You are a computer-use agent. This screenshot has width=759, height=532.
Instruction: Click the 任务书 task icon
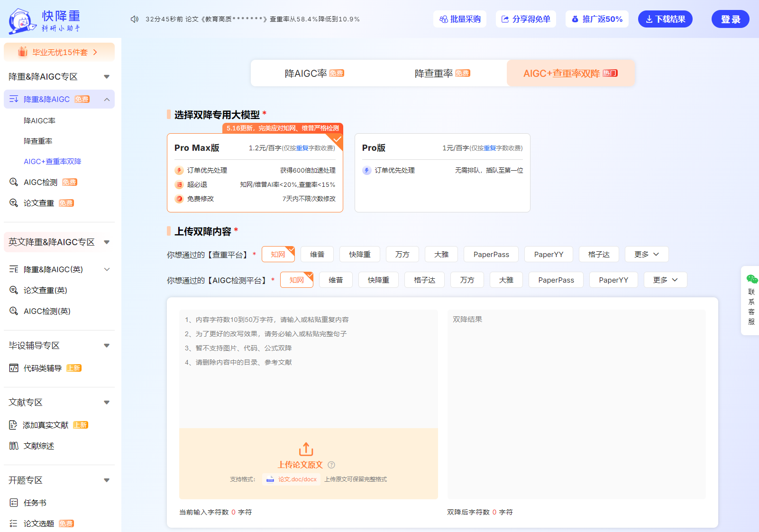coord(14,503)
